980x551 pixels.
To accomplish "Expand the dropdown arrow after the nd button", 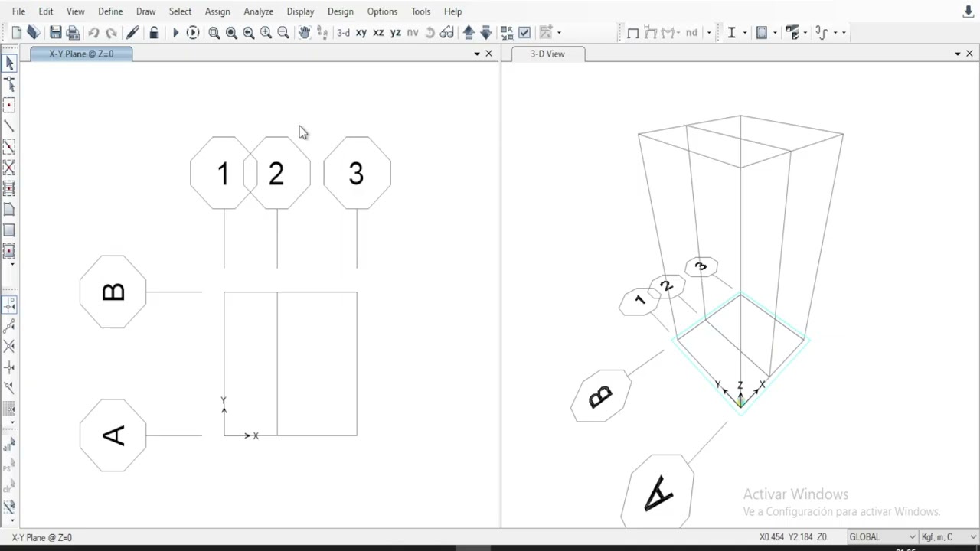I will (x=709, y=32).
